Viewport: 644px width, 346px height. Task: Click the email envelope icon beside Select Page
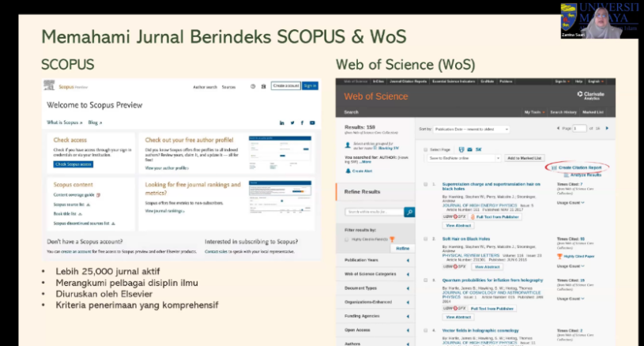pos(467,149)
